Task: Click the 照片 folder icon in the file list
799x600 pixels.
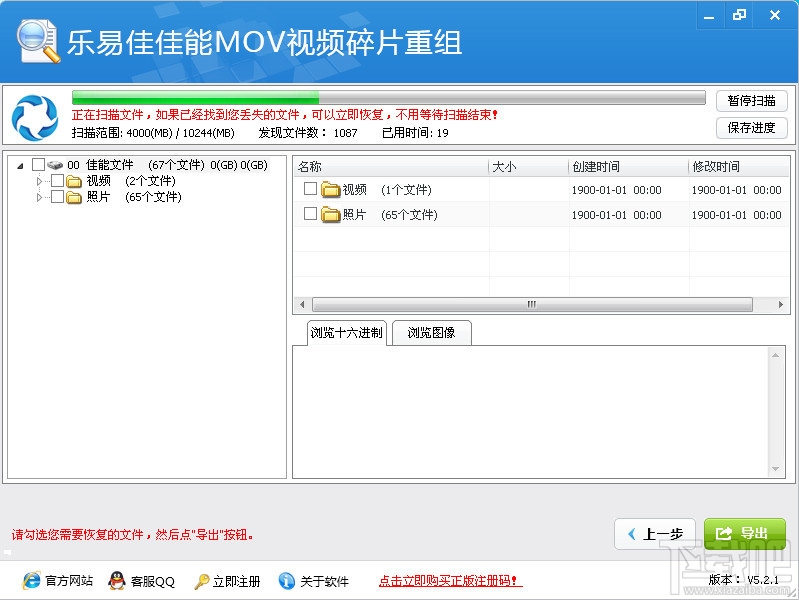Action: 331,215
